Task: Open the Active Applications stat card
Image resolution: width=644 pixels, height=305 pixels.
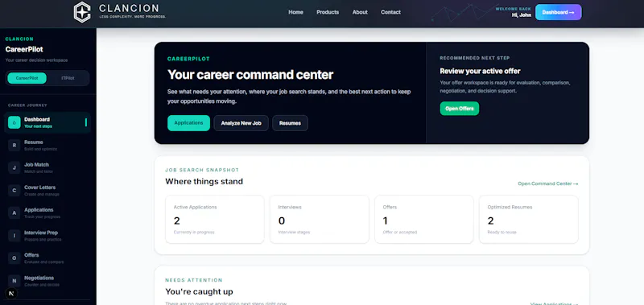Action: tap(215, 219)
